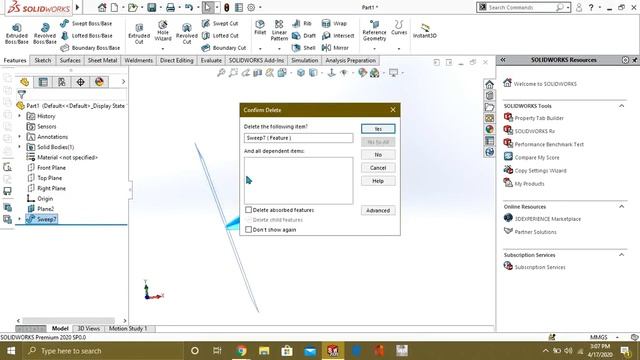
Task: Open the Sheet Metal tab
Action: (102, 60)
